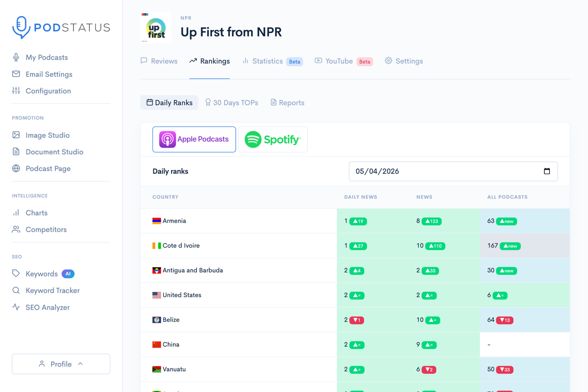The width and height of the screenshot is (588, 392).
Task: Open the Keyword Tracker
Action: pos(52,290)
